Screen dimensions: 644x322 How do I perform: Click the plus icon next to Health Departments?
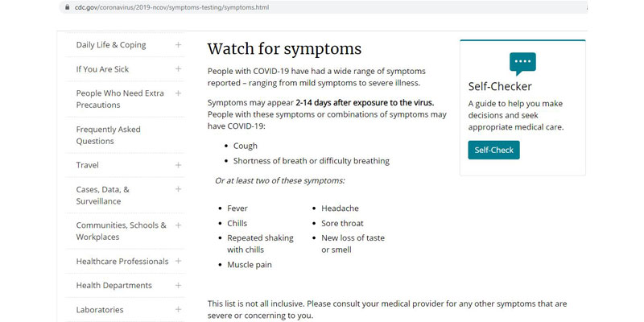[178, 285]
